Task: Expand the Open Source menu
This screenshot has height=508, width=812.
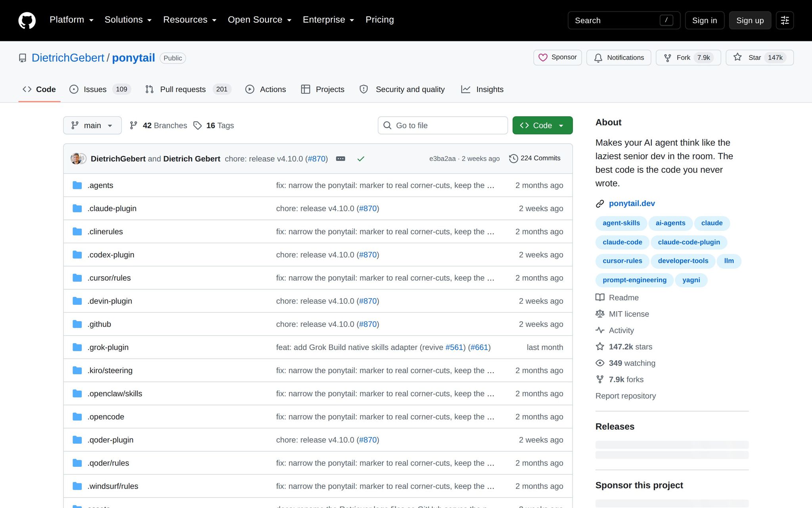Action: pyautogui.click(x=259, y=20)
